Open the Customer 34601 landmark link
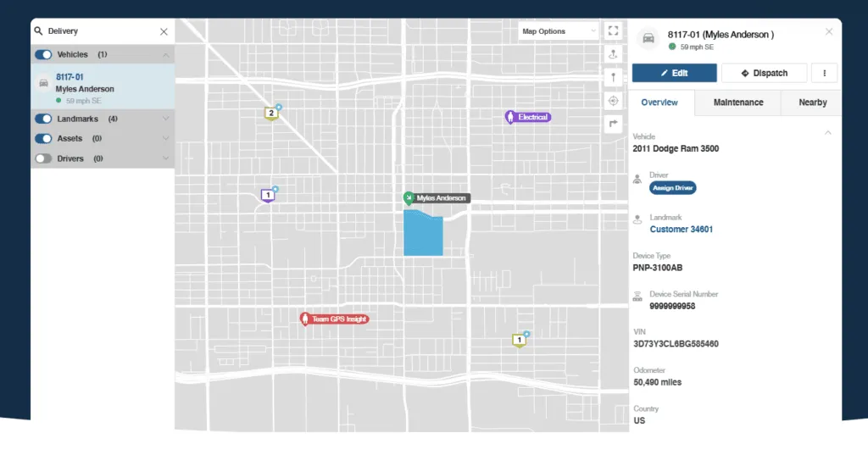The height and width of the screenshot is (466, 868). tap(681, 229)
